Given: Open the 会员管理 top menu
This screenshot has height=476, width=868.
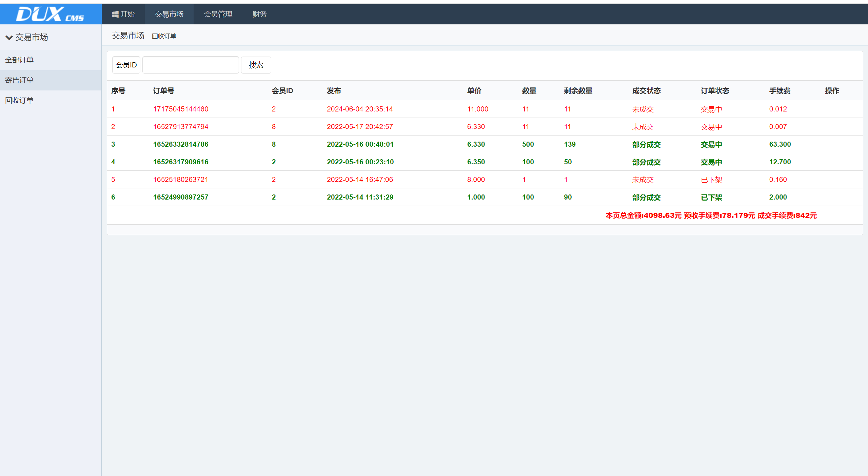Looking at the screenshot, I should 218,14.
